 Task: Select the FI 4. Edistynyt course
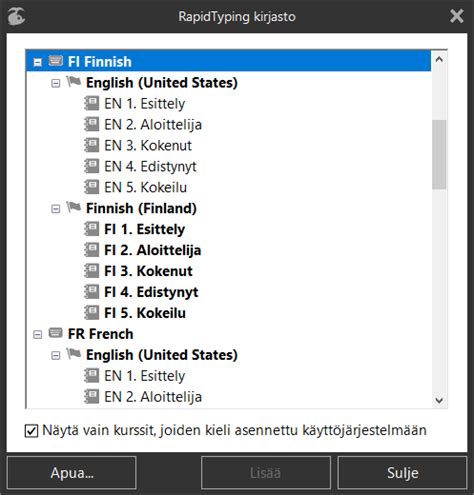(x=151, y=292)
